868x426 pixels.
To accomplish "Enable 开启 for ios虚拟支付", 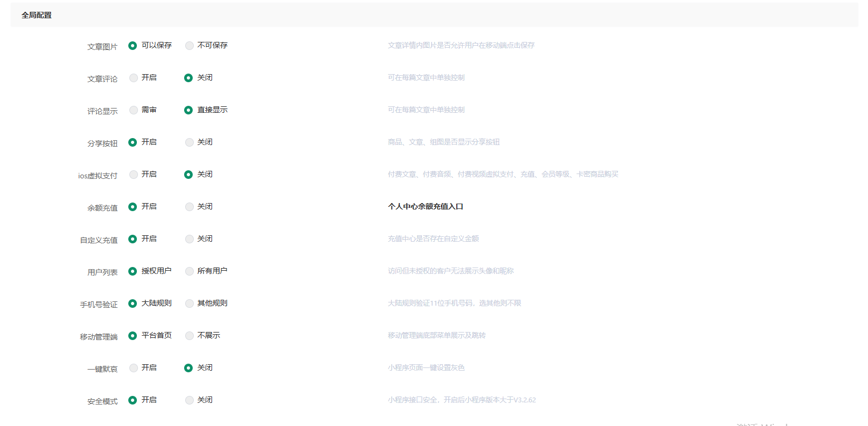I will click(134, 175).
